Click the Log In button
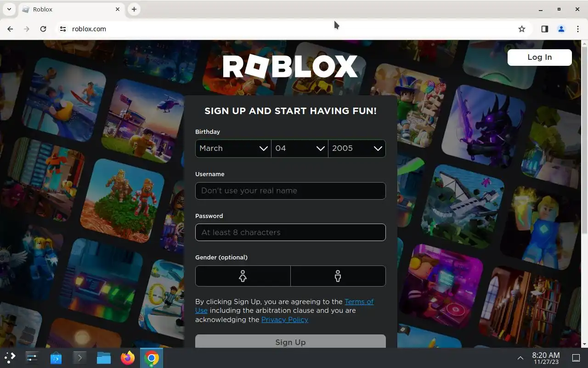 coord(539,57)
